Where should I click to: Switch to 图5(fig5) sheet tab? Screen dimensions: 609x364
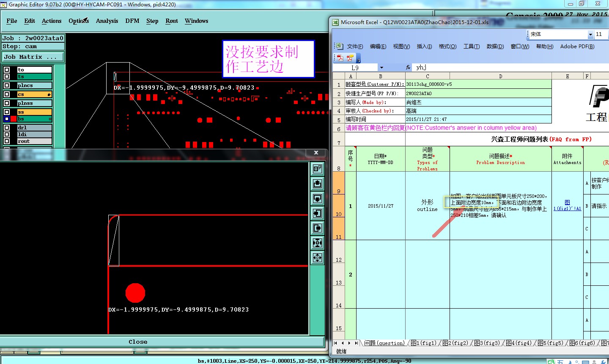click(550, 343)
